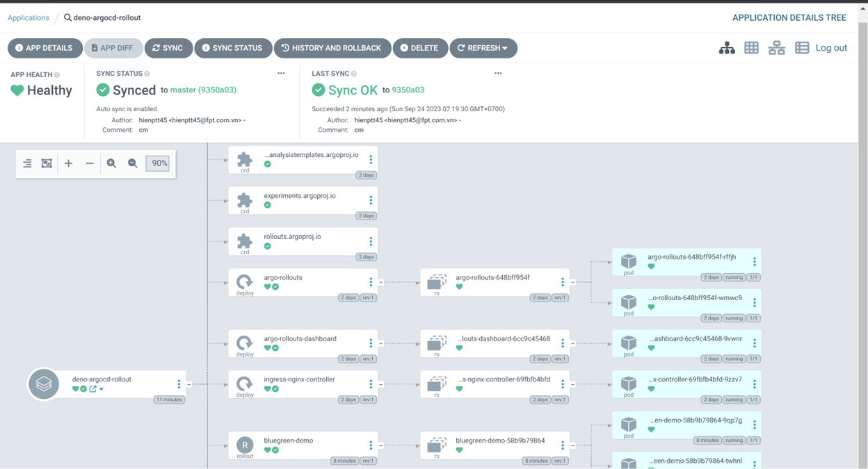Click the Sync button
Viewport: 868px width, 469px height.
(168, 48)
